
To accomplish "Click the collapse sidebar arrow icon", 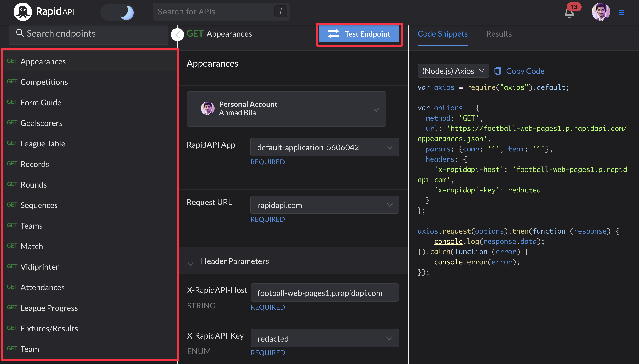I will (x=177, y=34).
